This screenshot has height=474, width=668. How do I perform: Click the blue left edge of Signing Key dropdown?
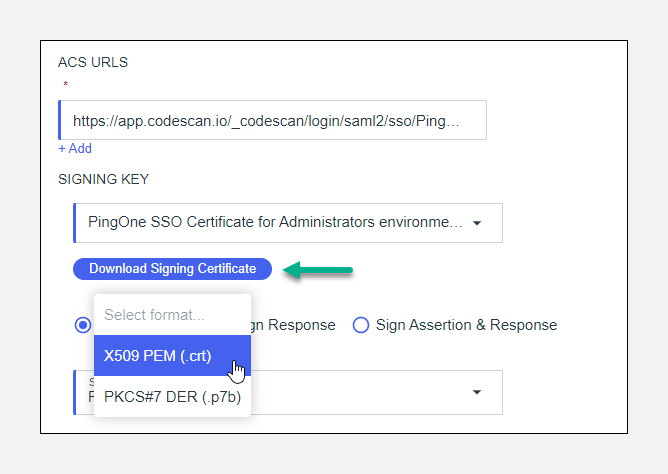(x=75, y=223)
